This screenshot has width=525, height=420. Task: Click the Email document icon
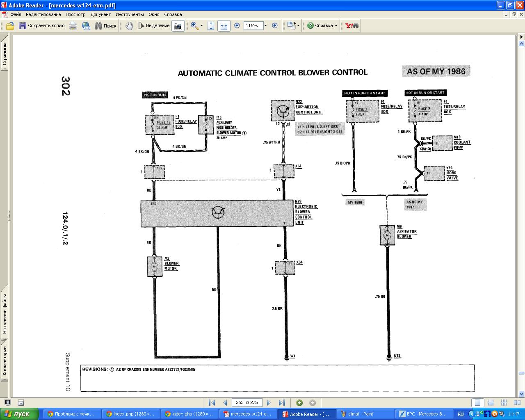tap(86, 25)
